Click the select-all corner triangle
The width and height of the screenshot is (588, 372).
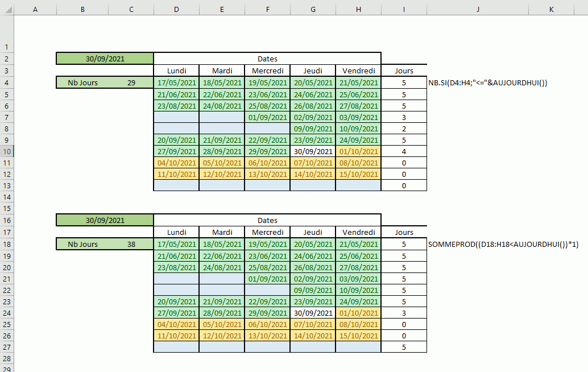7,9
